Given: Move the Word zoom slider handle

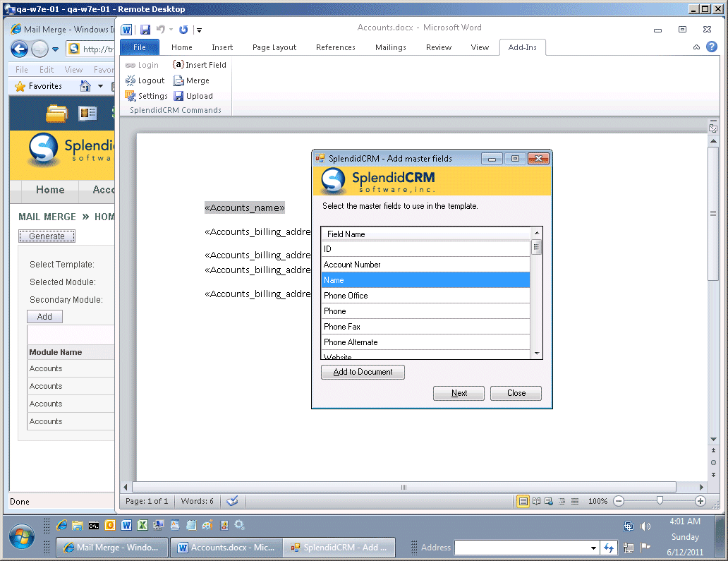Looking at the screenshot, I should click(660, 500).
